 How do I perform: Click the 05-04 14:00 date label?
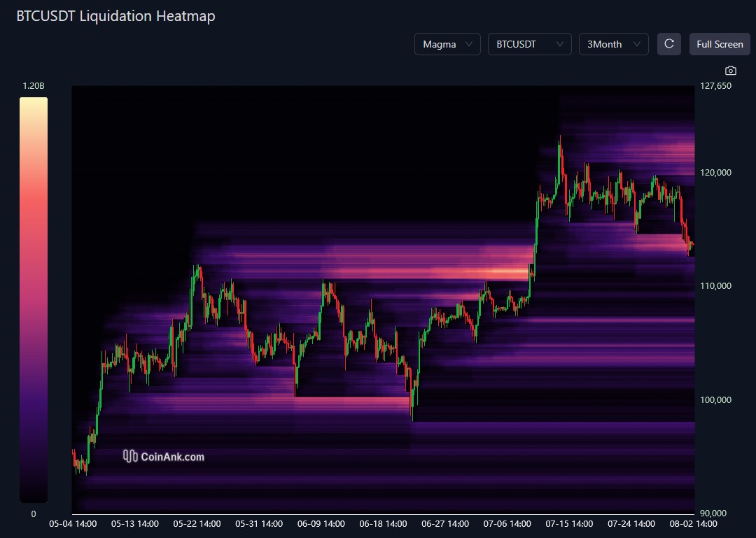point(73,523)
